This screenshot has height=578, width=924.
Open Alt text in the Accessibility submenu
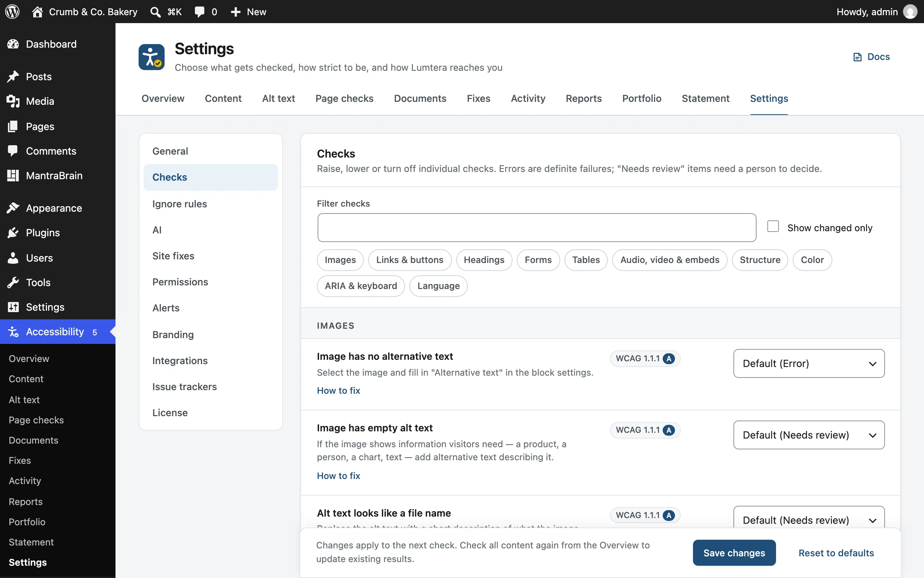(x=24, y=400)
